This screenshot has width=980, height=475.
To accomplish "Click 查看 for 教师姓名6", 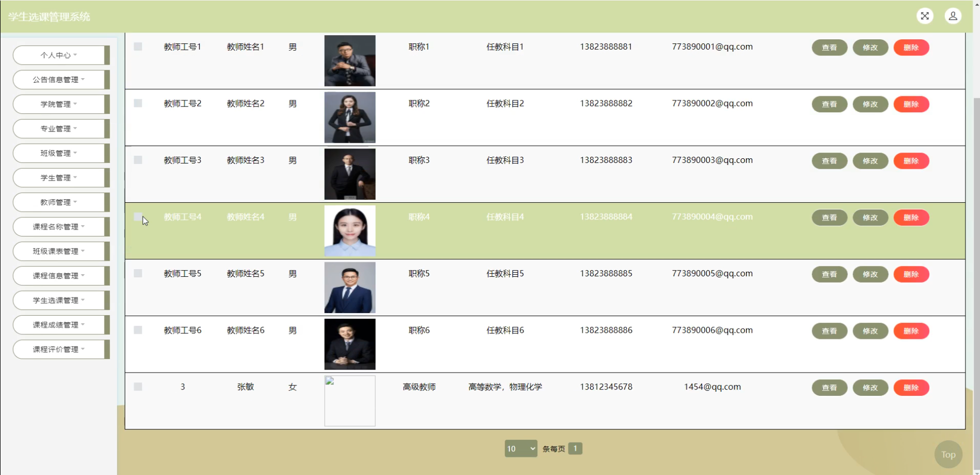I will pos(829,331).
